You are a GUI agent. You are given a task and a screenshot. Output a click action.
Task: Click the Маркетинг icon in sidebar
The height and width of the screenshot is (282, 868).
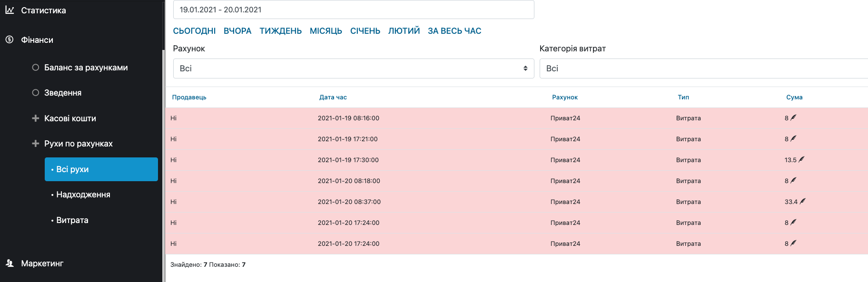(x=10, y=263)
